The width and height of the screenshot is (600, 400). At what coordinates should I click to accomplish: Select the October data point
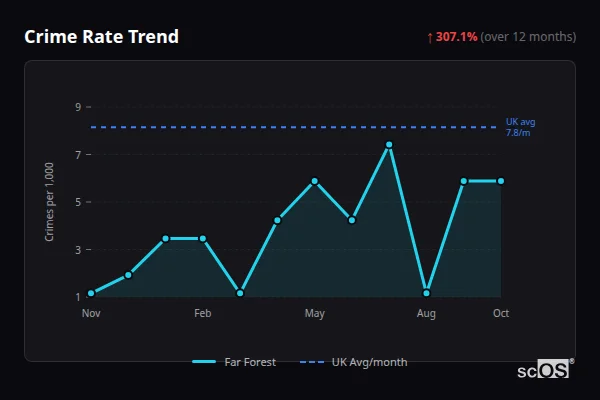501,181
